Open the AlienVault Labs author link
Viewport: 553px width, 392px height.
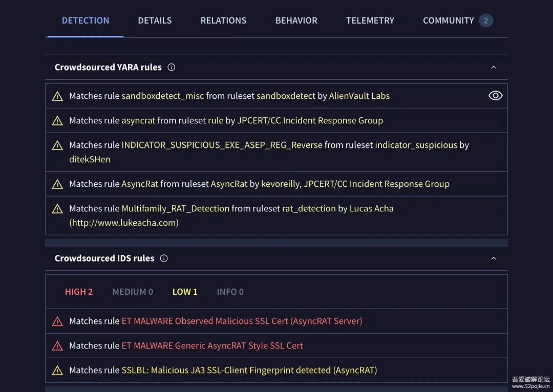[x=359, y=96]
